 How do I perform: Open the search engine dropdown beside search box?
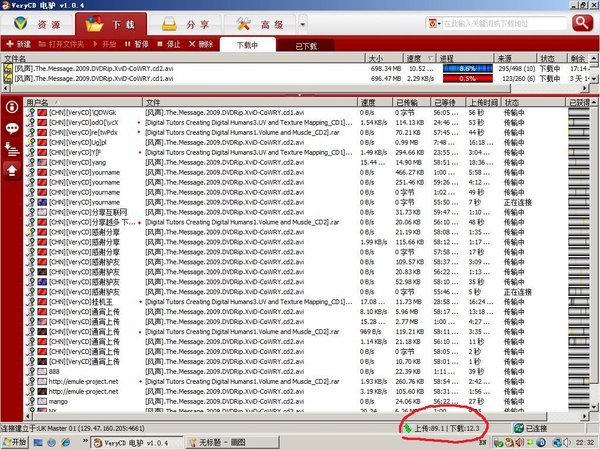pyautogui.click(x=433, y=21)
